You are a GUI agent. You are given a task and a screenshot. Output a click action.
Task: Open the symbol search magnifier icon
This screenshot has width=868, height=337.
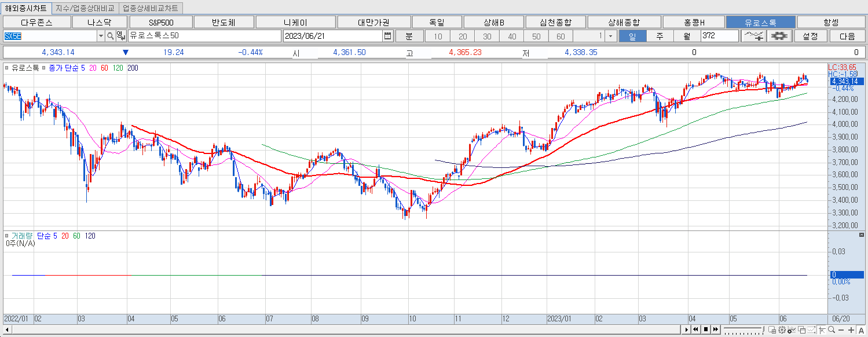110,36
